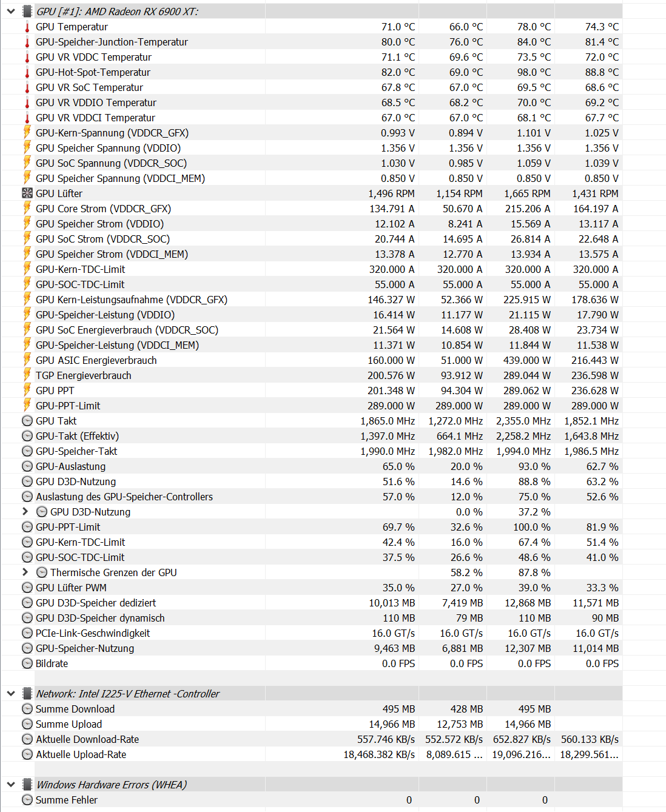Click the GPU chip icon in header
This screenshot has width=666, height=812.
pyautogui.click(x=27, y=12)
